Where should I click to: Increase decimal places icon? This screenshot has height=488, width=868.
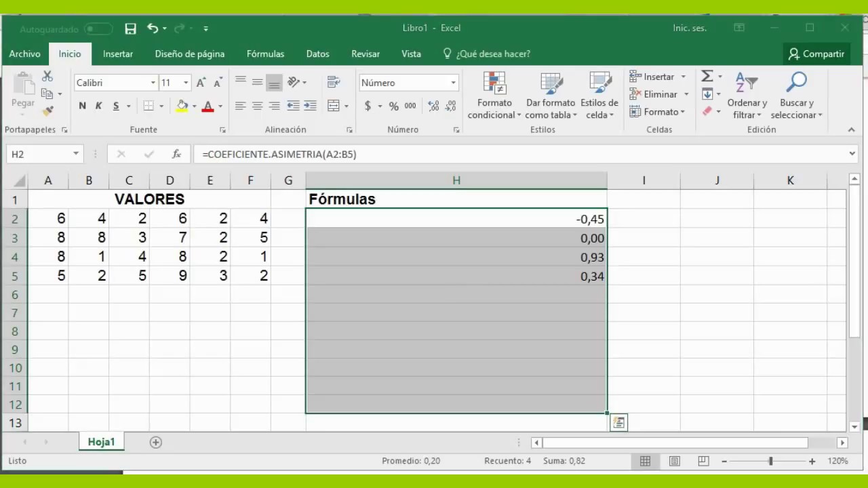[433, 106]
